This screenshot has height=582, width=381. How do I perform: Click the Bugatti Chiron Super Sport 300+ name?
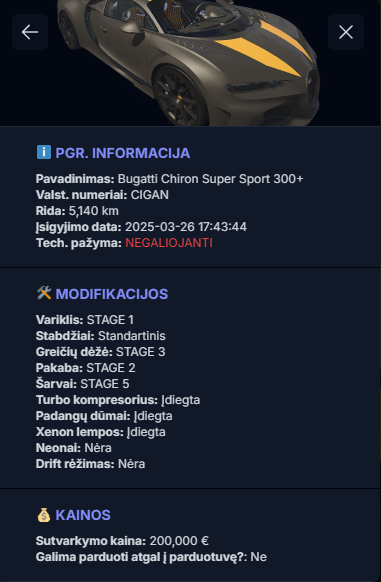click(x=211, y=179)
